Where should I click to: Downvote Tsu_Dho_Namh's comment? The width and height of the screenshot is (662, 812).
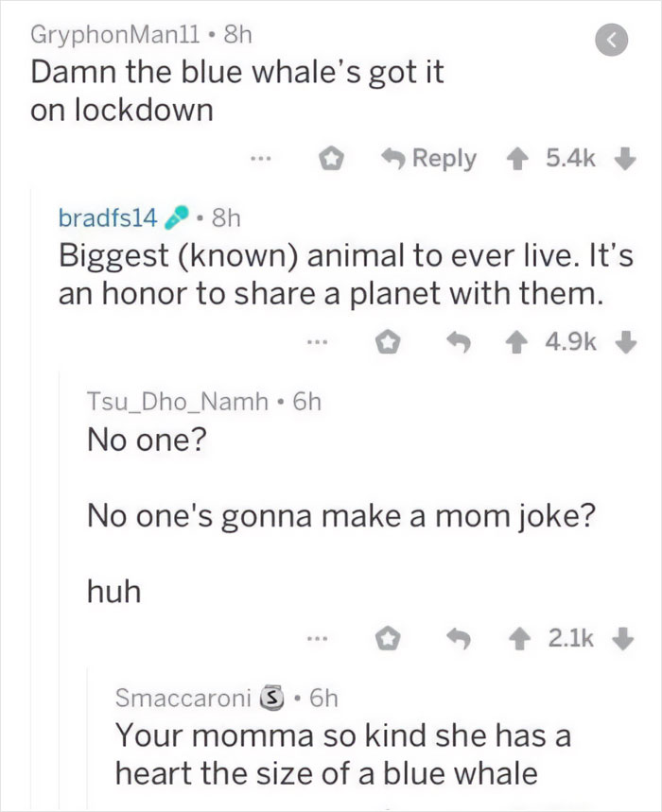point(623,641)
